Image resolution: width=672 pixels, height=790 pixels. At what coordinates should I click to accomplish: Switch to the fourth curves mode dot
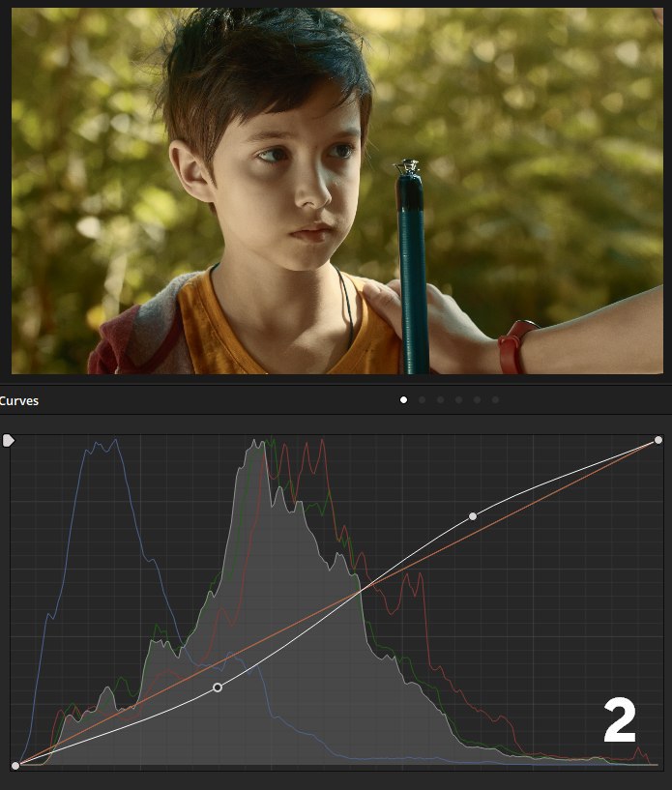459,399
